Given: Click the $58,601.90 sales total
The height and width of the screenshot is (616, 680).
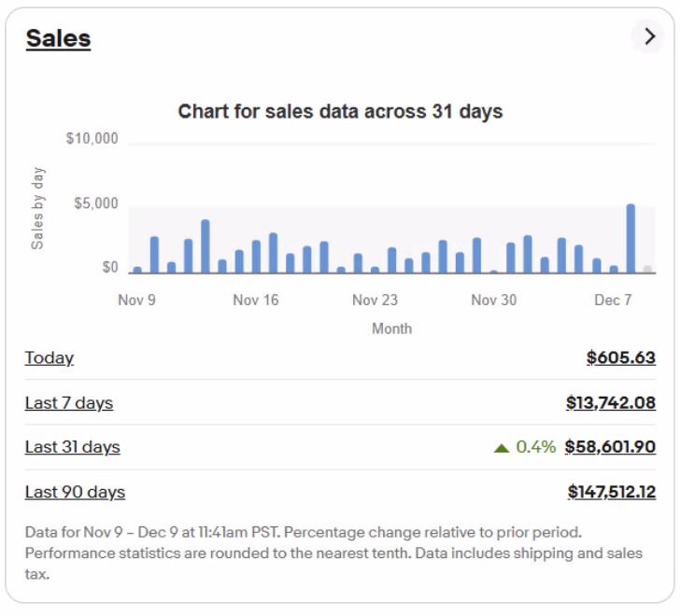Looking at the screenshot, I should click(610, 447).
